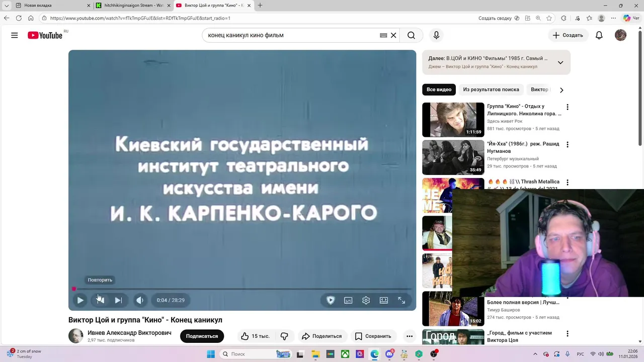Go to browser home page

31,18
